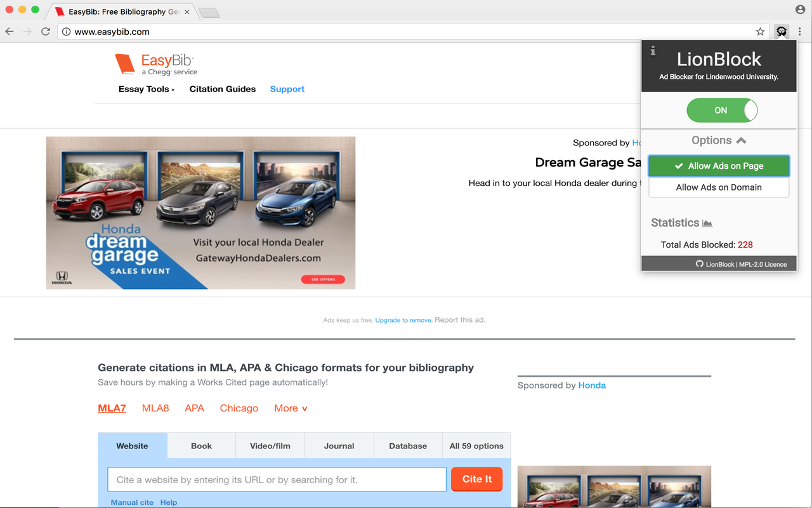Open the LionBlock info icon
This screenshot has width=812, height=508.
[x=653, y=51]
